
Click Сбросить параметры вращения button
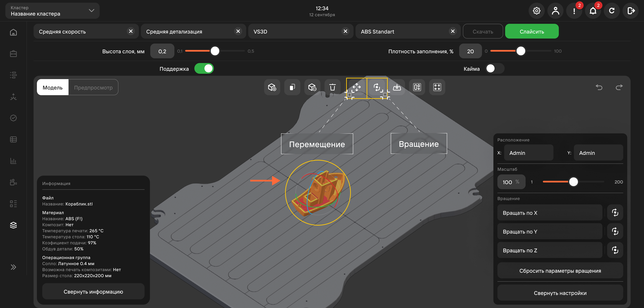pos(560,270)
